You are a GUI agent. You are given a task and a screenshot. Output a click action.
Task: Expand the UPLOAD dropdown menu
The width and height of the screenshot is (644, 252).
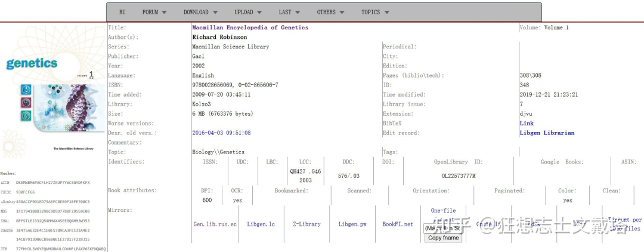tap(249, 13)
